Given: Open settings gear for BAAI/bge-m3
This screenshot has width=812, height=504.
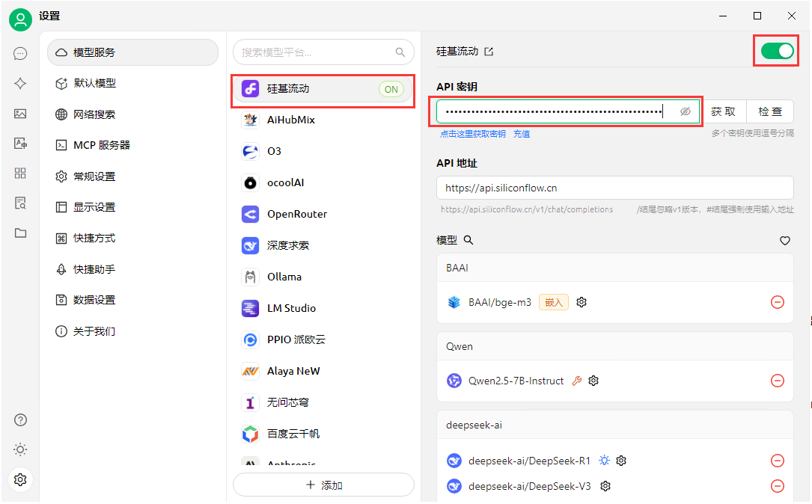Looking at the screenshot, I should (581, 302).
